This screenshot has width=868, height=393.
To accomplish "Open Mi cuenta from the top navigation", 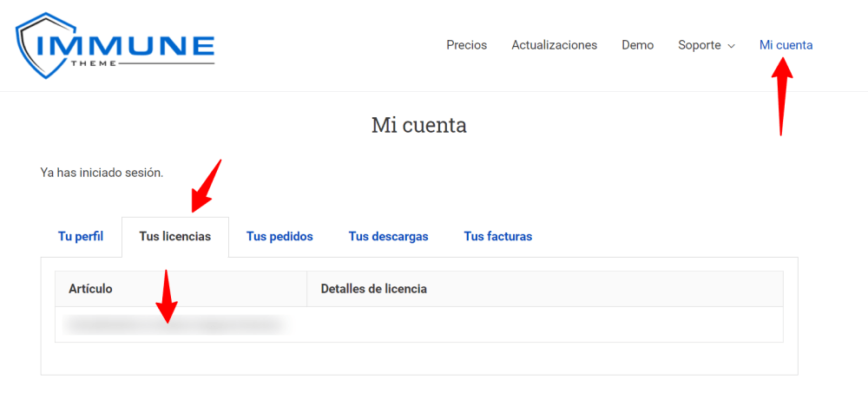I will (786, 45).
